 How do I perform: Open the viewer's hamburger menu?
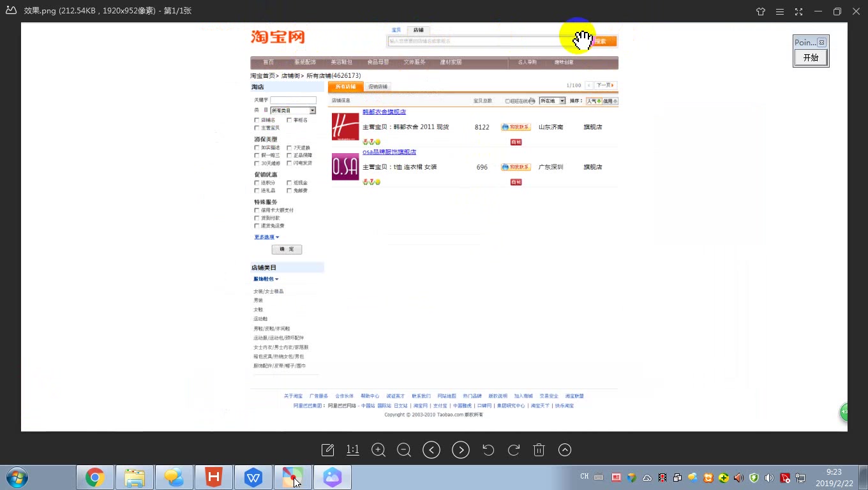tap(780, 11)
